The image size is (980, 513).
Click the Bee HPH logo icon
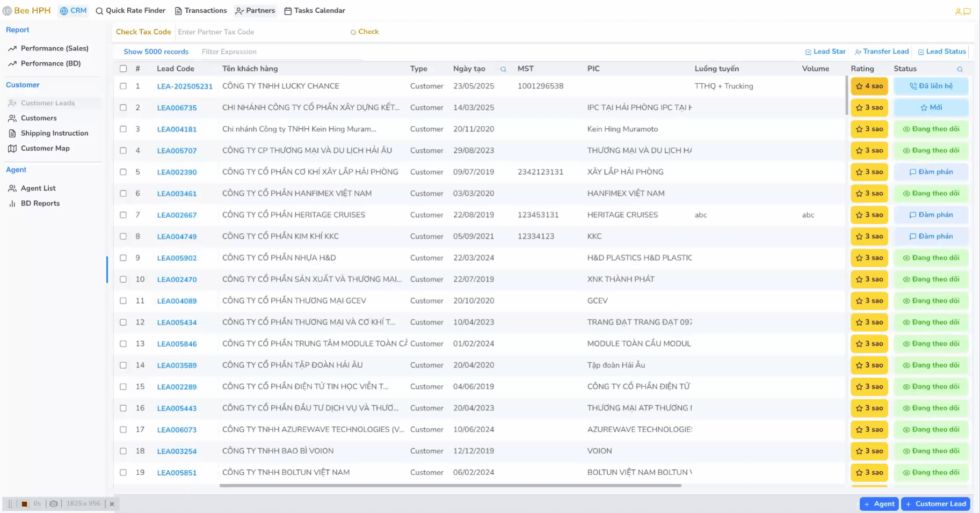pyautogui.click(x=7, y=11)
